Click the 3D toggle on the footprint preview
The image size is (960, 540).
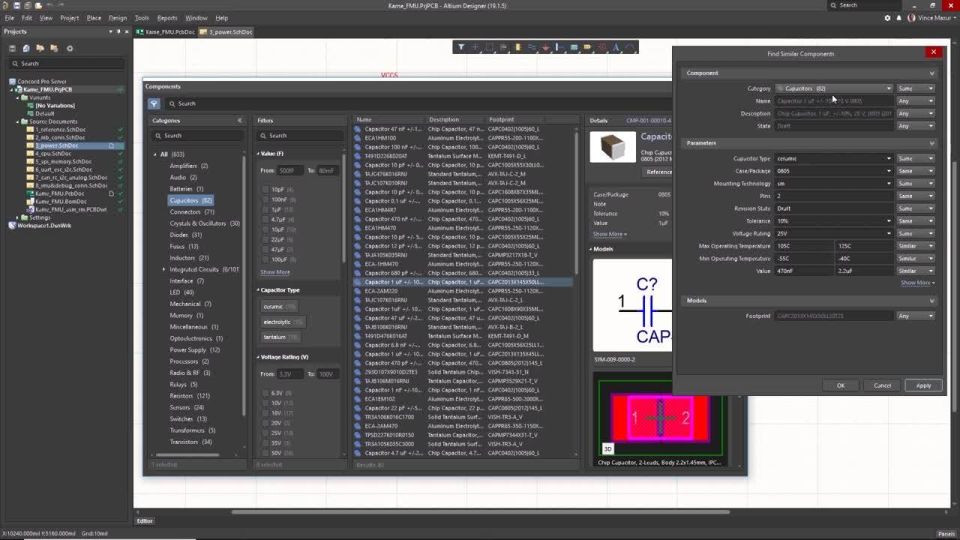pyautogui.click(x=607, y=449)
